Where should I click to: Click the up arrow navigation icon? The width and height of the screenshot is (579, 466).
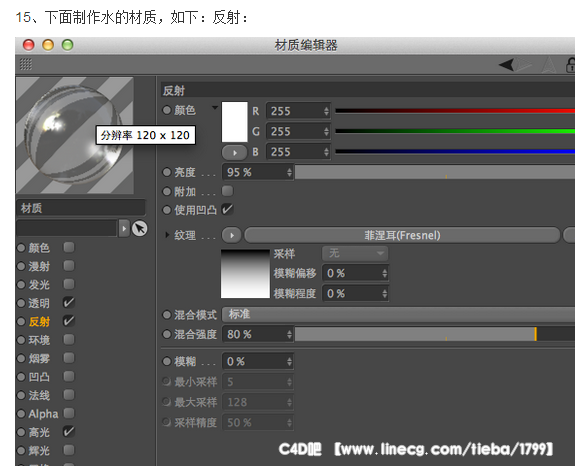click(548, 65)
